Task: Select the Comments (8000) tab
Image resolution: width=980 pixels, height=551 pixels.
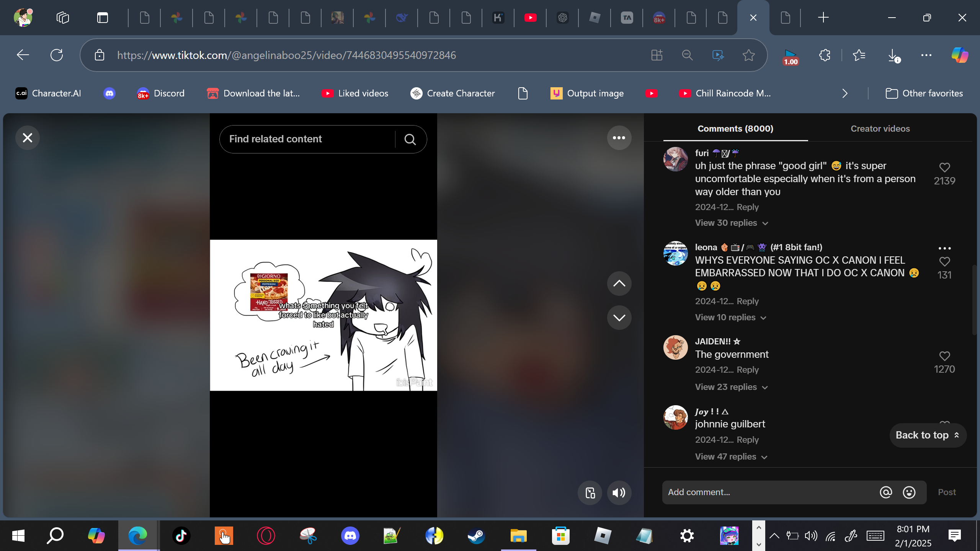Action: pos(735,129)
